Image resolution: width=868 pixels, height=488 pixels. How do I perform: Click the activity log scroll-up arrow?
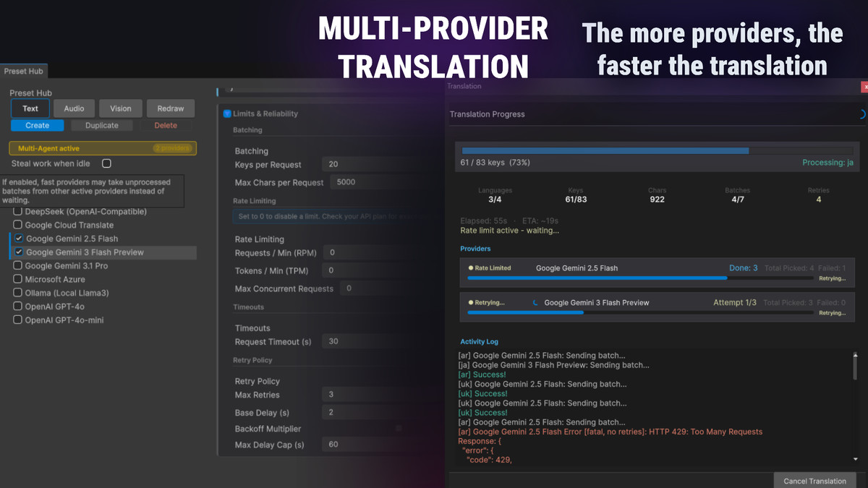pyautogui.click(x=856, y=356)
